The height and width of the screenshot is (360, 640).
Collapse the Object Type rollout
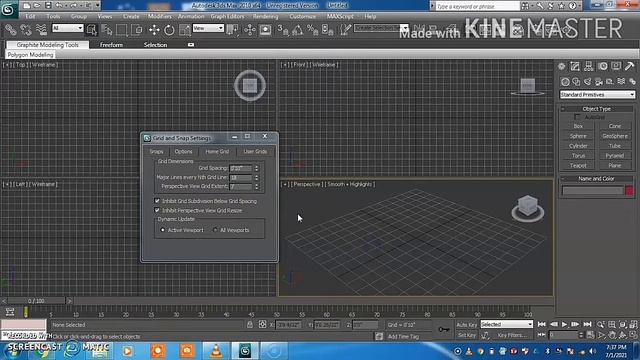click(596, 109)
